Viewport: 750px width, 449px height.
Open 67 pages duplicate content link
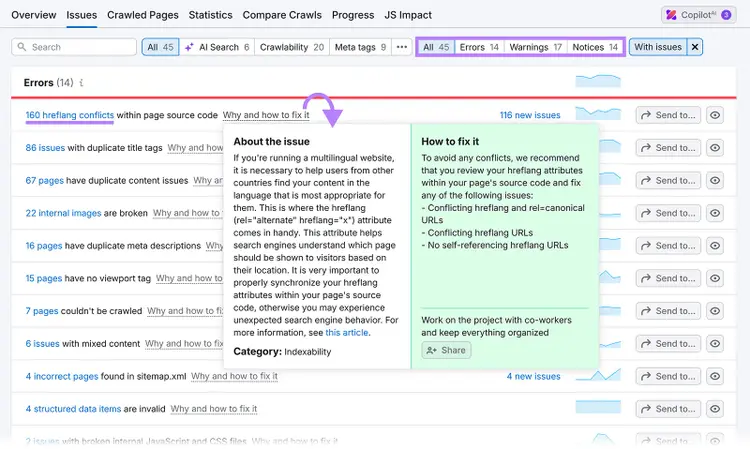coord(44,180)
